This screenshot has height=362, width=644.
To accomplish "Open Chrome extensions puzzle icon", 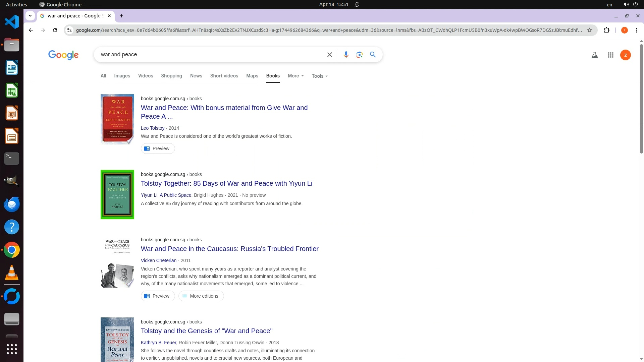I will coord(606,30).
